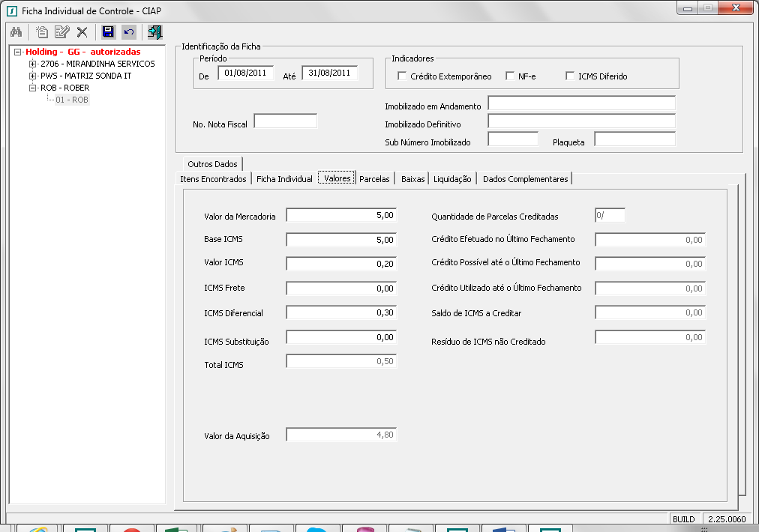Click the No. Nota Fiscal input field
The image size is (759, 532).
pyautogui.click(x=285, y=121)
